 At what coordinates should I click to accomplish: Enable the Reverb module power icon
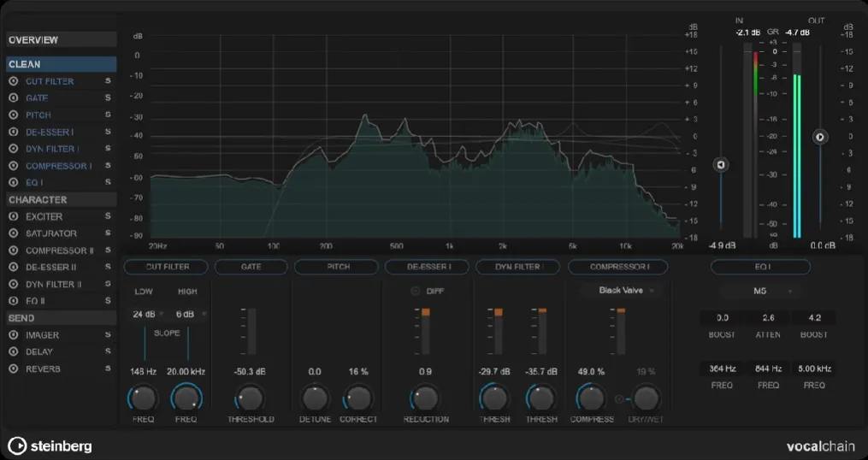point(14,369)
